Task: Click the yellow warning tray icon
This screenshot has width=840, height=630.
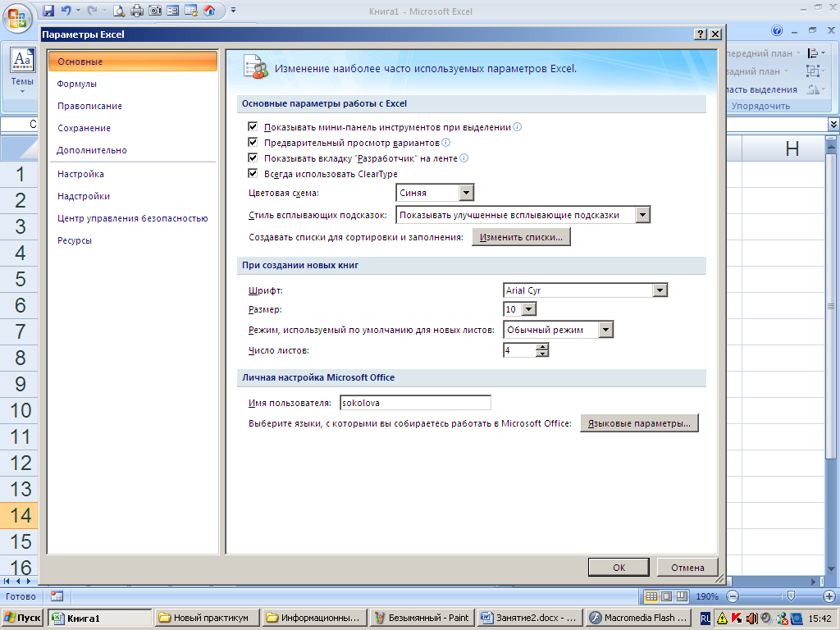Action: [x=722, y=618]
